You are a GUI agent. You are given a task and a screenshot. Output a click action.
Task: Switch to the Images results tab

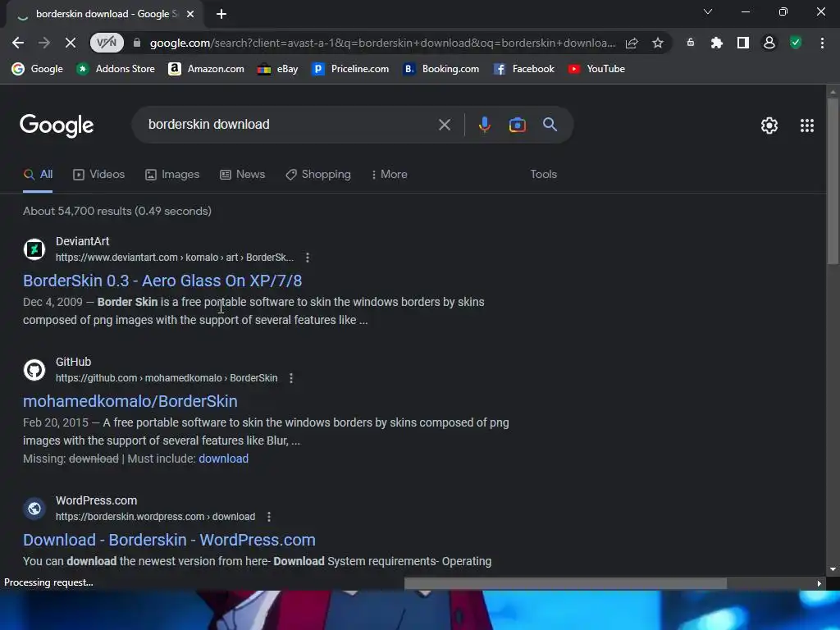pyautogui.click(x=172, y=175)
